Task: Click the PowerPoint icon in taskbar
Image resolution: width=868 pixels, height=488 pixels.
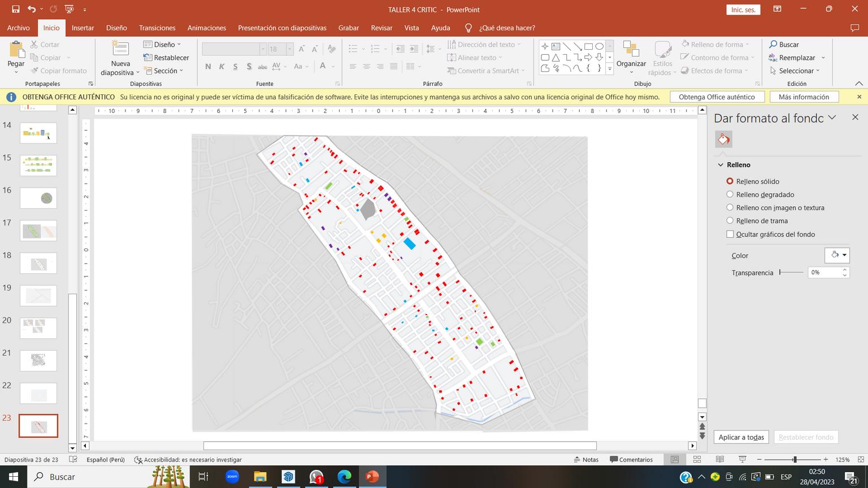Action: pos(372,477)
